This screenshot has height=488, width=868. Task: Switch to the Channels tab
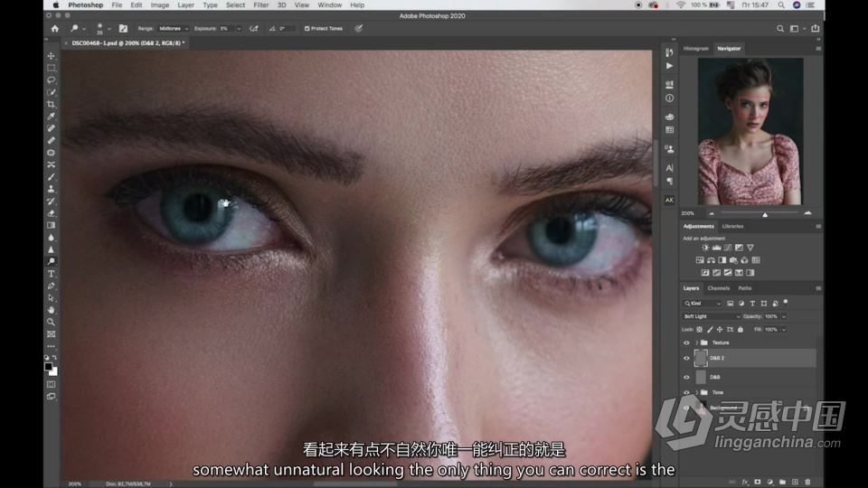coord(719,288)
